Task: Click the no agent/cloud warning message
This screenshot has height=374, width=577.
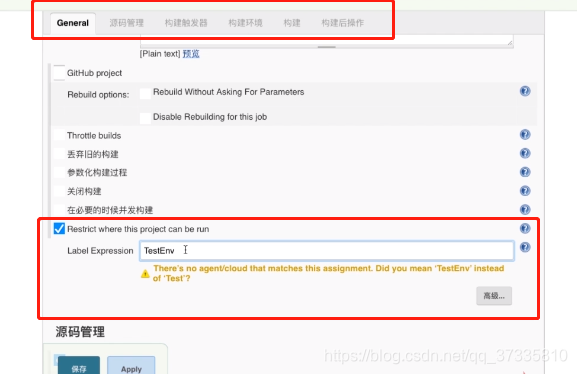Action: pyautogui.click(x=328, y=273)
